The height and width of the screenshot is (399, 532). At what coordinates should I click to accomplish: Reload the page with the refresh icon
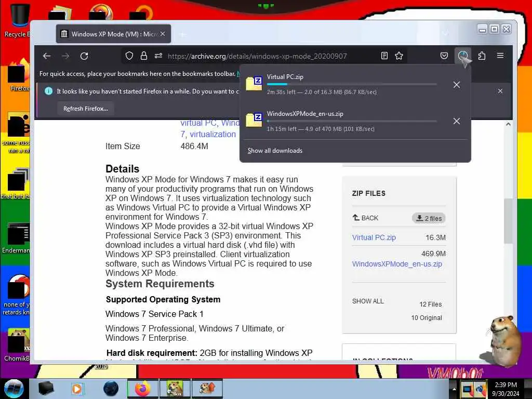(84, 56)
